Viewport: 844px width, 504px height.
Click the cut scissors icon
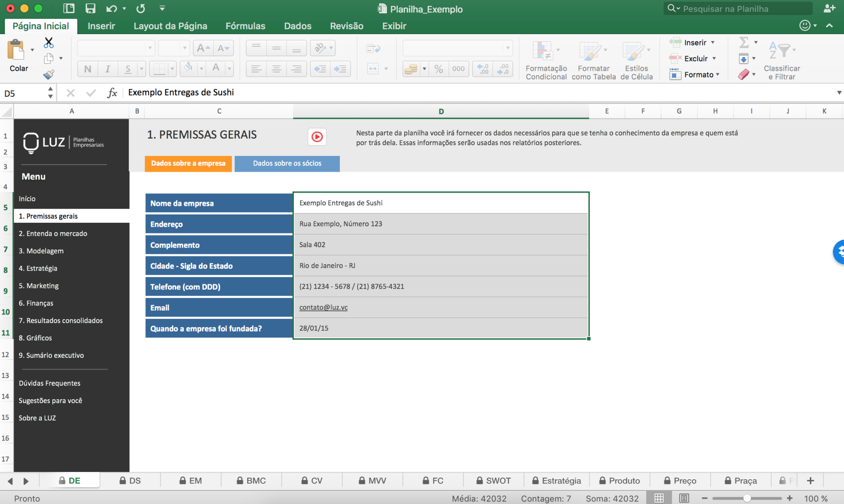[49, 43]
